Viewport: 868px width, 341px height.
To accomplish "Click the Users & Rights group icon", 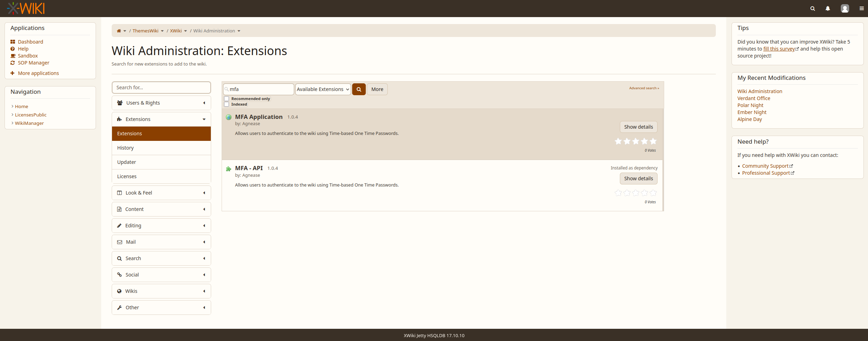I will click(x=120, y=103).
